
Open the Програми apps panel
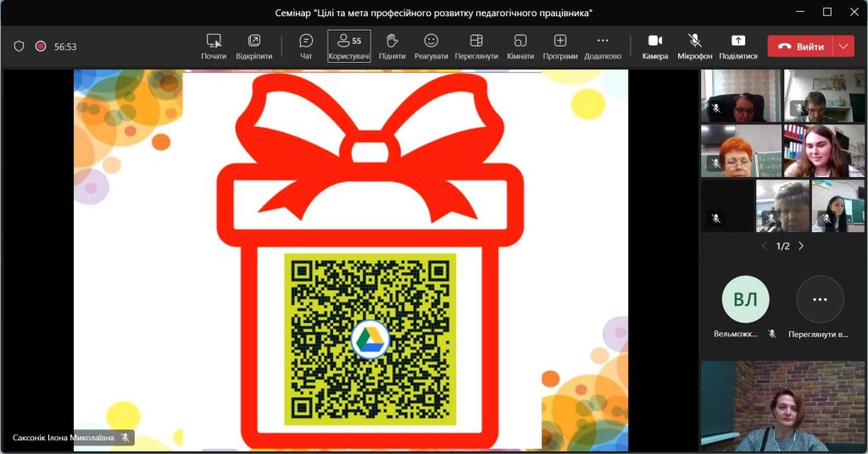tap(560, 47)
